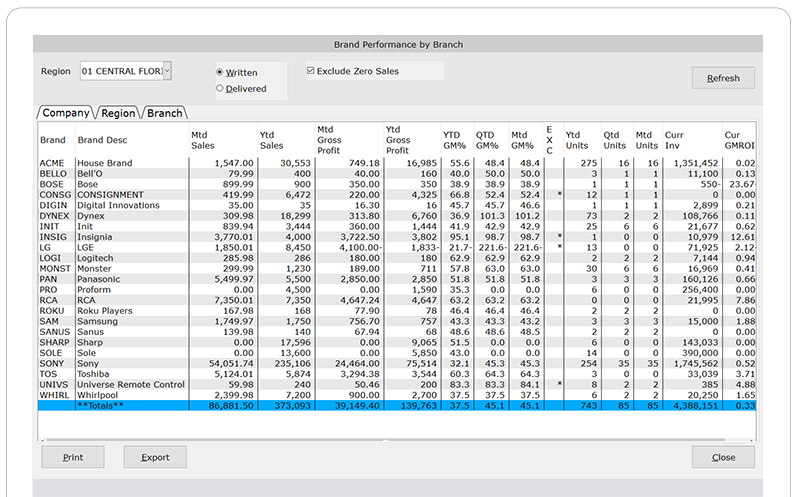This screenshot has height=497, width=800.
Task: Click the Print button
Action: tap(73, 457)
